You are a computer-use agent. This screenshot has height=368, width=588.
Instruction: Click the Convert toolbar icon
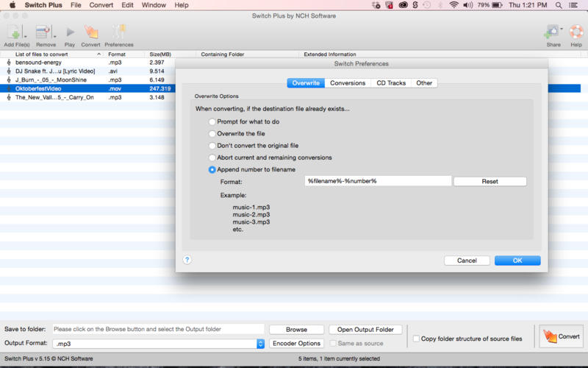tap(90, 32)
